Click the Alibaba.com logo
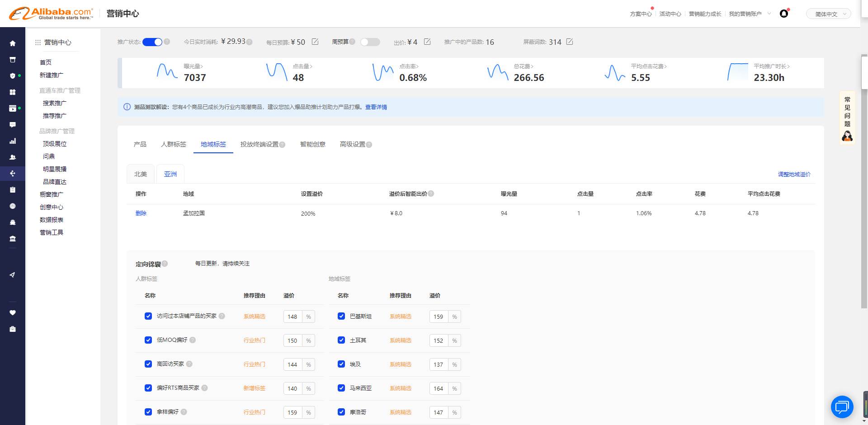 pos(51,14)
